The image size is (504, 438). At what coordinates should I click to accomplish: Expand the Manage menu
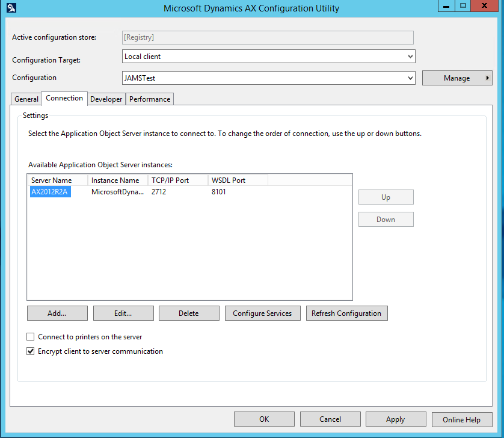pos(457,78)
